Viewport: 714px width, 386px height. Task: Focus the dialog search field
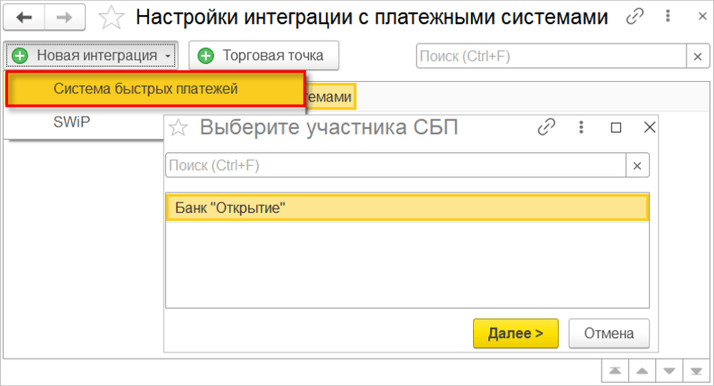395,165
